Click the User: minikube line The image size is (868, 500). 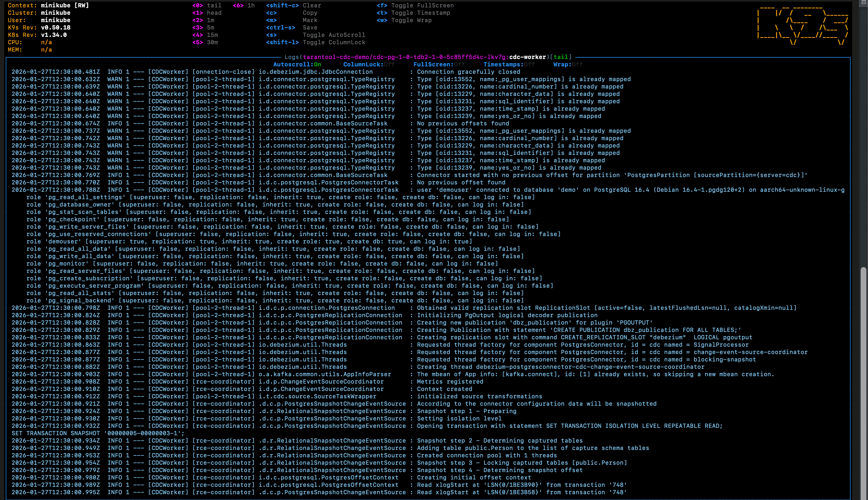click(x=39, y=20)
